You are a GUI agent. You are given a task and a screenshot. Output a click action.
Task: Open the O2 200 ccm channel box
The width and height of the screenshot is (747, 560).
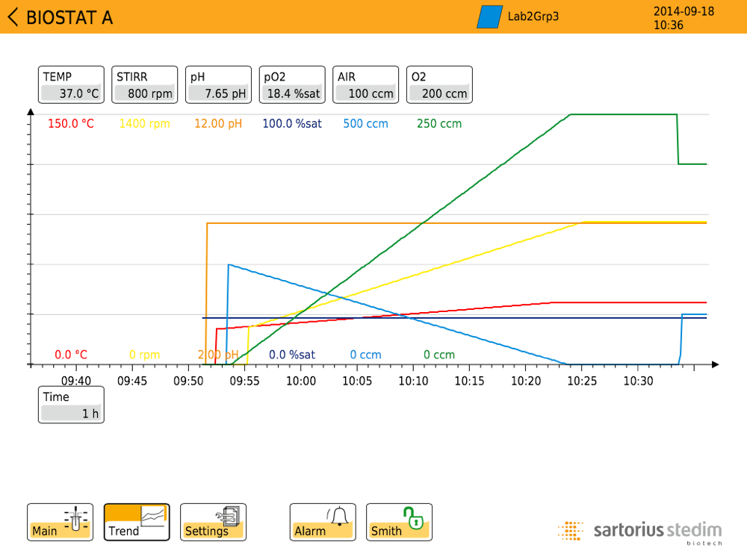(x=439, y=85)
